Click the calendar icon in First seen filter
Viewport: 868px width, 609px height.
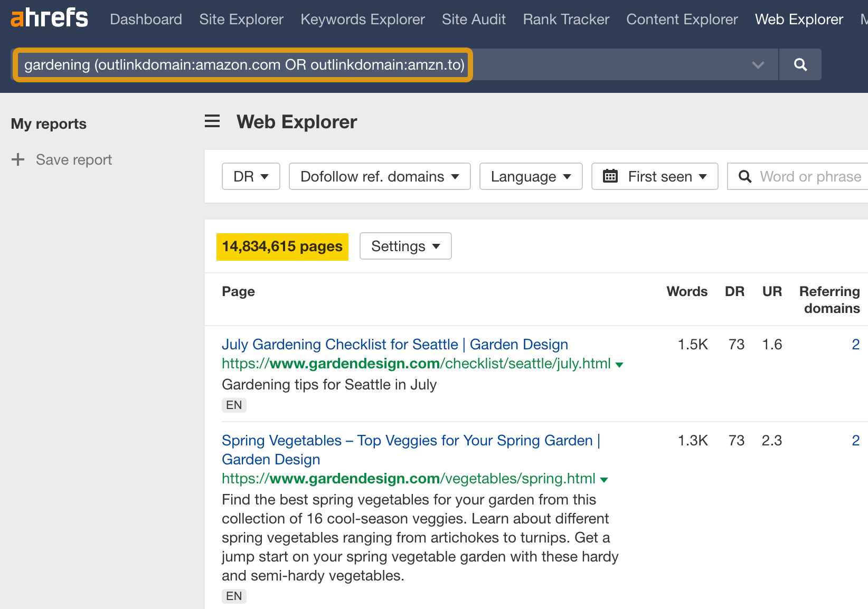coord(611,176)
